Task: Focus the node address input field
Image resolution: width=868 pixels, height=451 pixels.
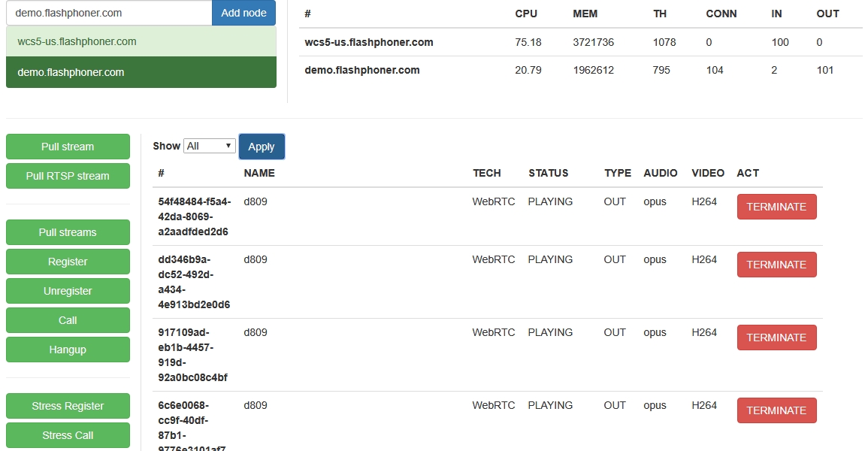Action: (109, 13)
